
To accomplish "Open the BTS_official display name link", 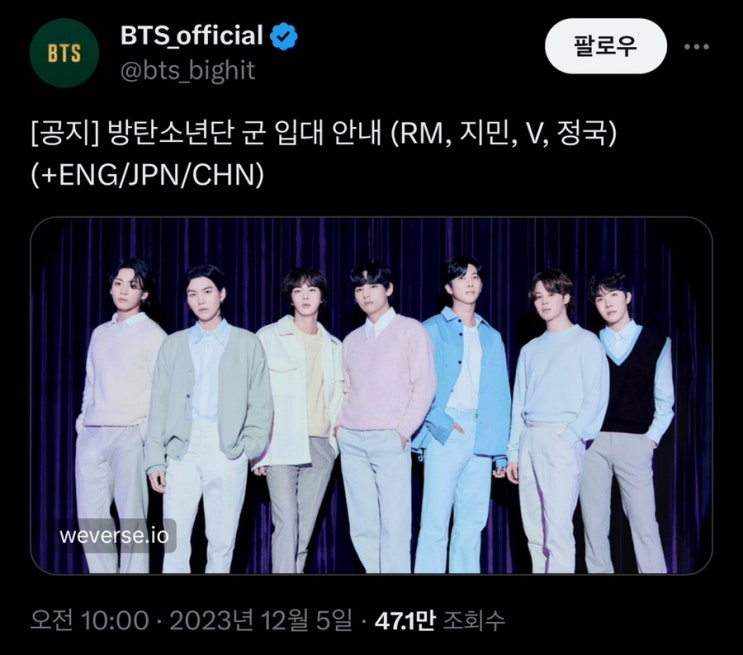I will click(x=191, y=36).
